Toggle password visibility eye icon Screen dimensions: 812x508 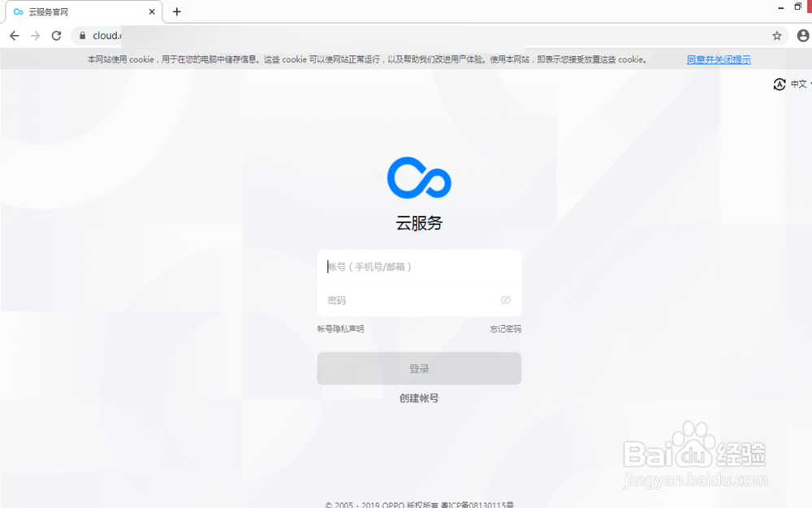(506, 300)
